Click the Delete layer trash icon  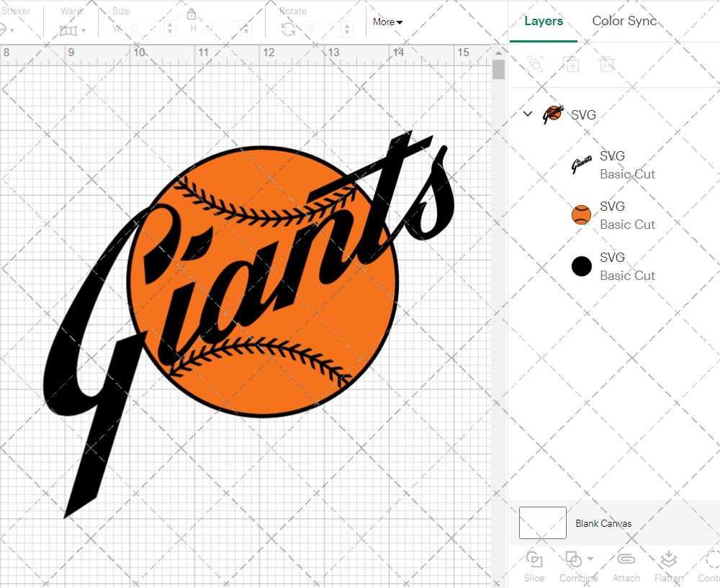tap(608, 64)
